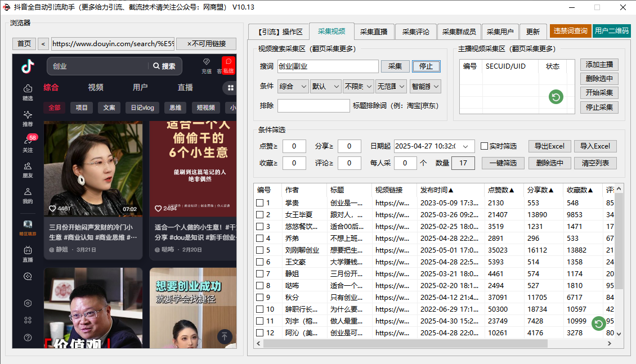This screenshot has width=636, height=364.
Task: Open the 默认 sort dropdown
Action: click(326, 86)
